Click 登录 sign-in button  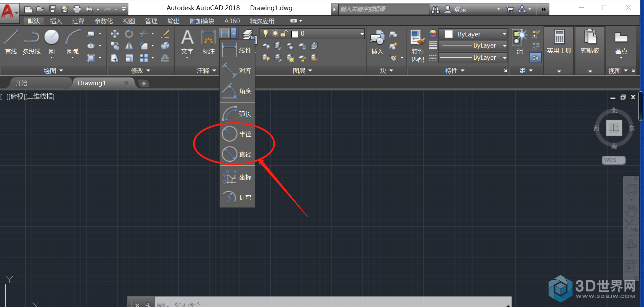(455, 9)
